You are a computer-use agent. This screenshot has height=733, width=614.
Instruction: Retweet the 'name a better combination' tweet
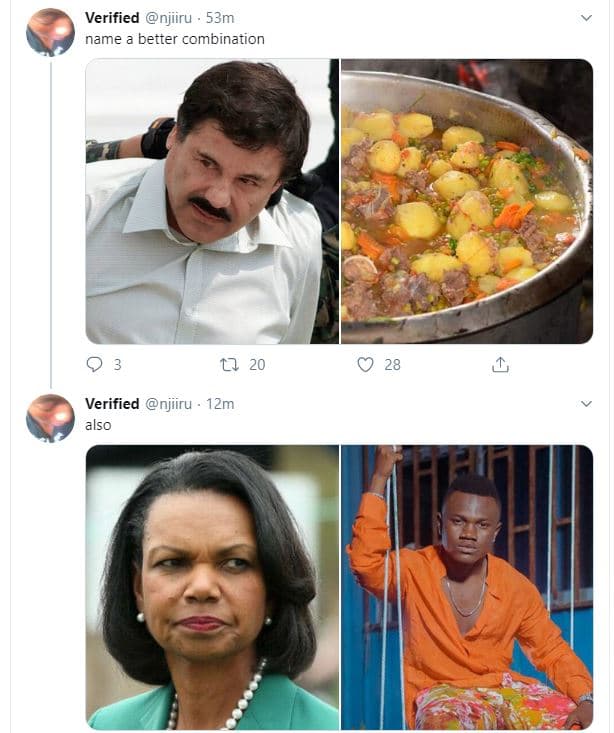pyautogui.click(x=229, y=365)
